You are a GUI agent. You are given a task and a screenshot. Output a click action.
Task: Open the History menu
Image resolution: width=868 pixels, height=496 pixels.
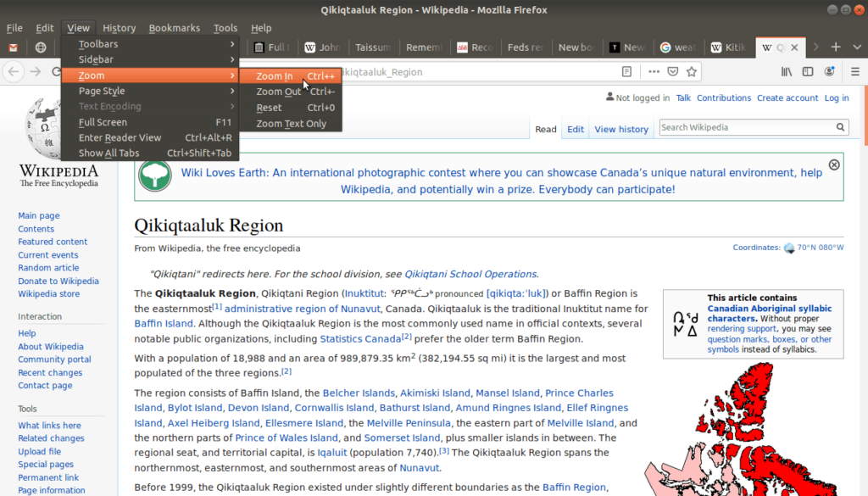point(119,28)
